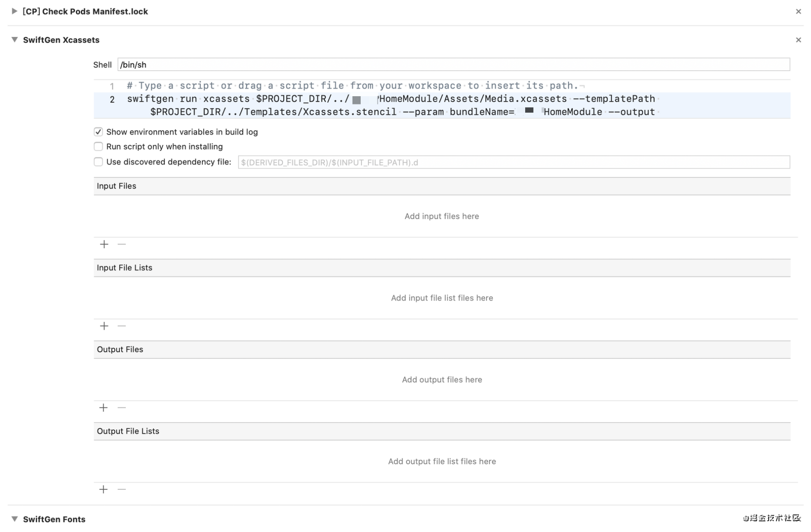Add an input file list entry
The height and width of the screenshot is (532, 811).
pyautogui.click(x=104, y=326)
